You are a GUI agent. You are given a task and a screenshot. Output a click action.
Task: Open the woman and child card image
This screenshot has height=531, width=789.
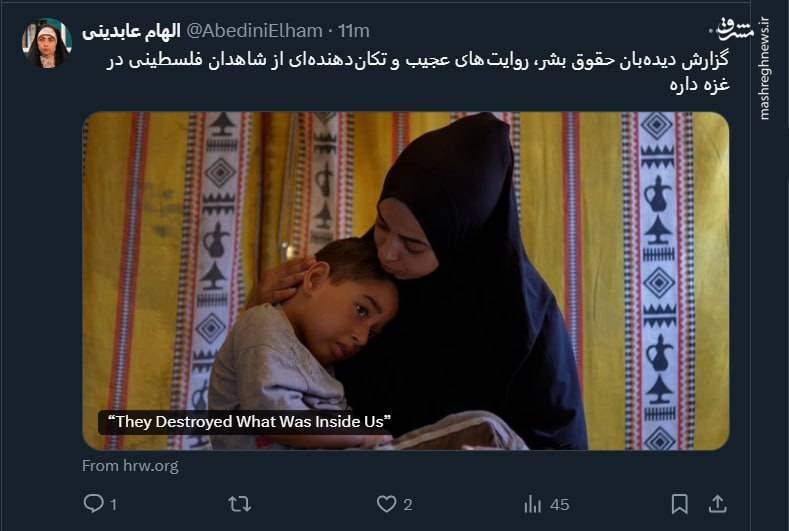(x=406, y=280)
